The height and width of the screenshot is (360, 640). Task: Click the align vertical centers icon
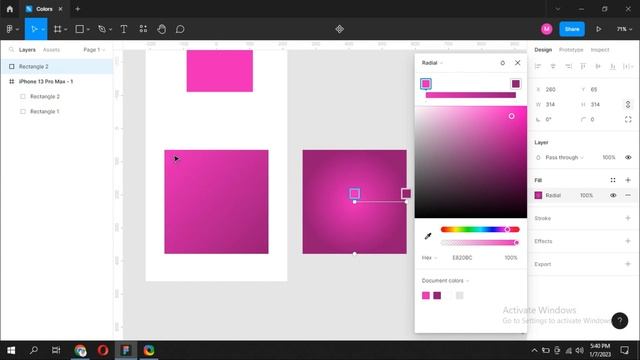[598, 66]
